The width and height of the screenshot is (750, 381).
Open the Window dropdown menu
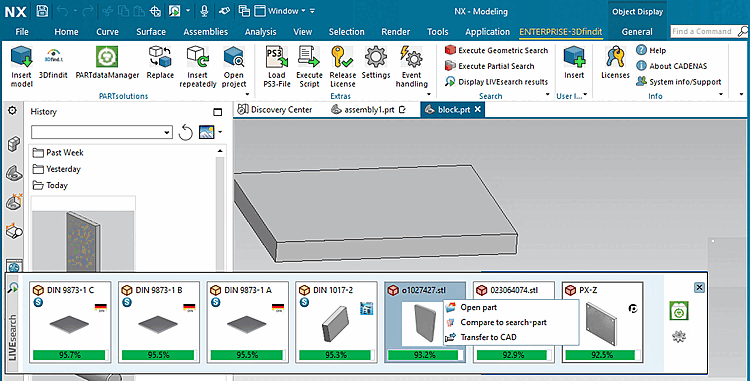(x=280, y=11)
